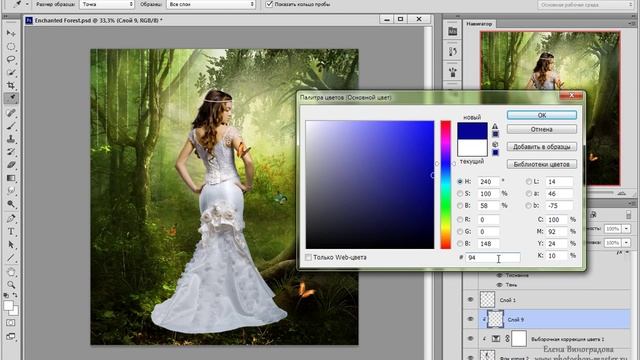Viewport: 640px width, 360px height.
Task: Click out-of-gamut warning triangle icon
Action: pos(495,127)
